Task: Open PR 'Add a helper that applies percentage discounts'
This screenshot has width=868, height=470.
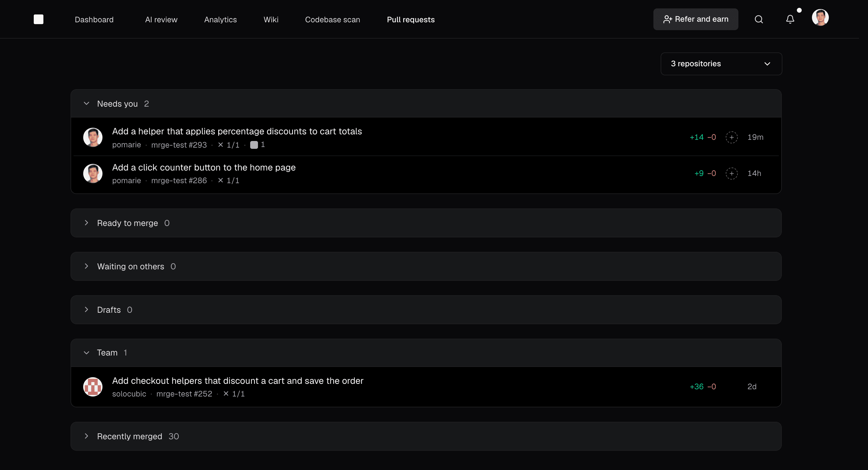Action: 237,131
